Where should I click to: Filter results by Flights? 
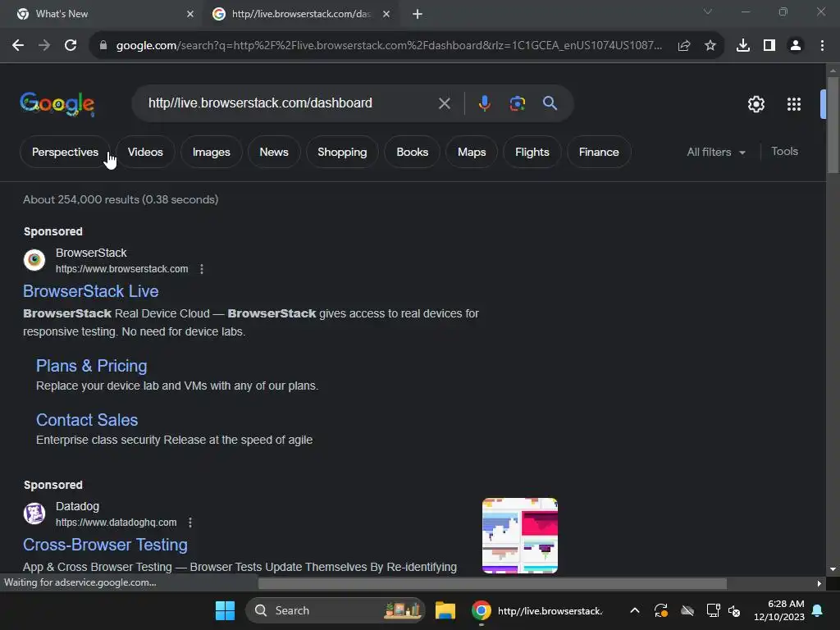point(532,152)
